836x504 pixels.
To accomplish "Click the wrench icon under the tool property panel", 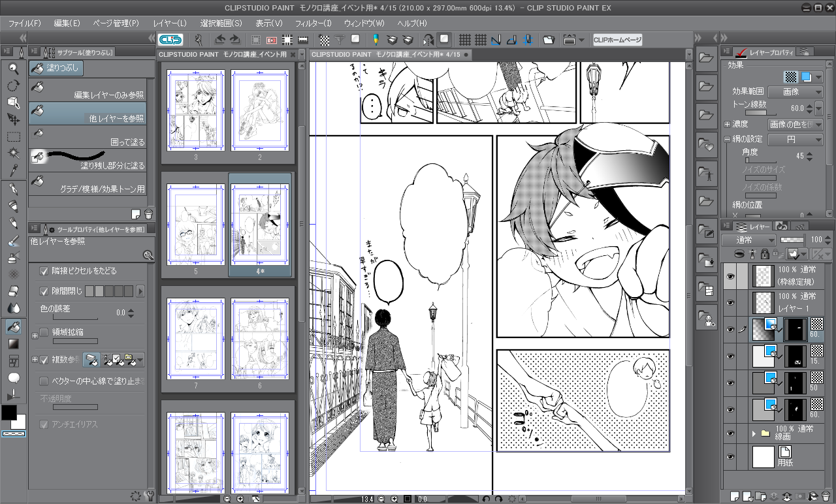I will (x=149, y=496).
